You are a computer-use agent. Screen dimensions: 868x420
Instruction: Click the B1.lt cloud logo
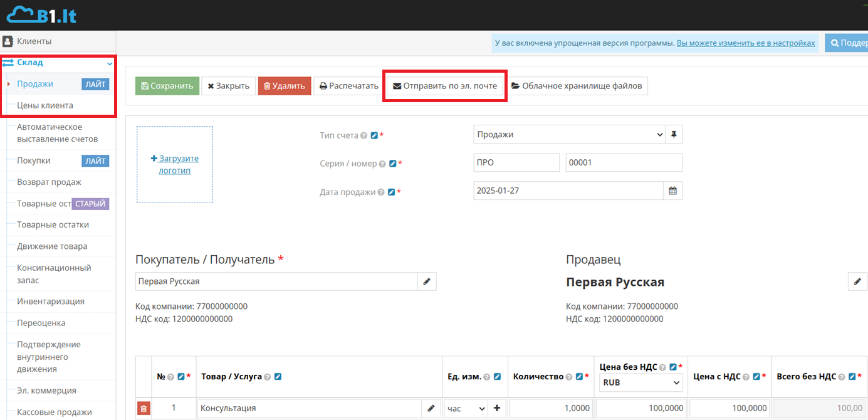41,15
